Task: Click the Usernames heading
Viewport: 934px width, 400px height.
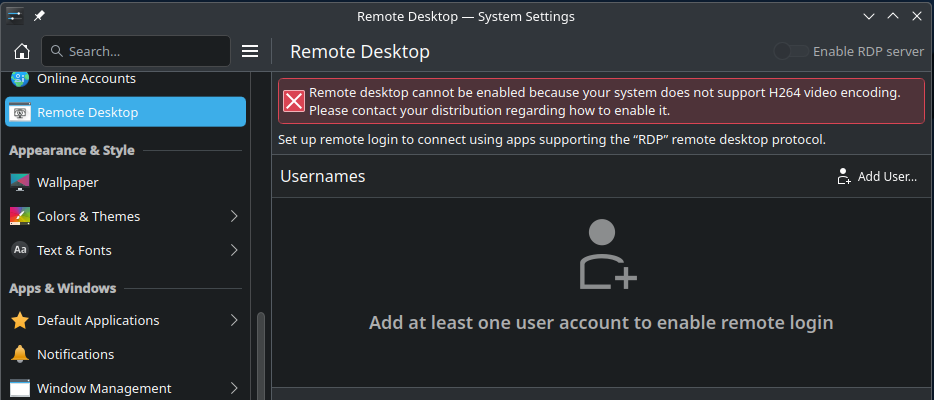Action: click(x=323, y=176)
